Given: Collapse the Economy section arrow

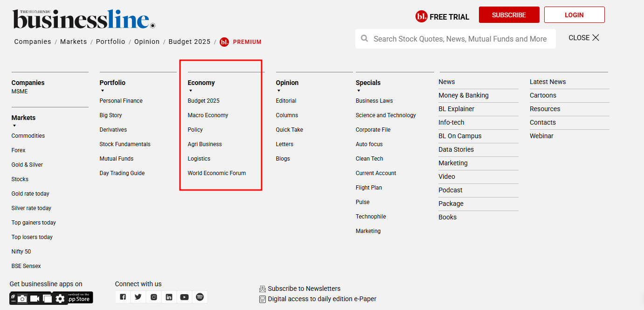Looking at the screenshot, I should [191, 91].
